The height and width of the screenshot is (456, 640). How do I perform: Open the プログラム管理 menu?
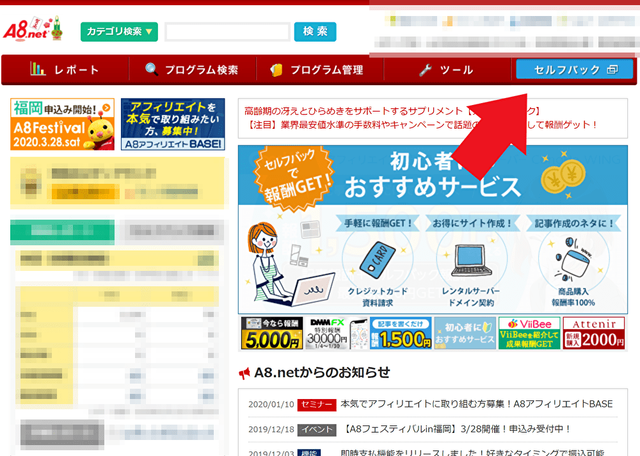coord(320,70)
